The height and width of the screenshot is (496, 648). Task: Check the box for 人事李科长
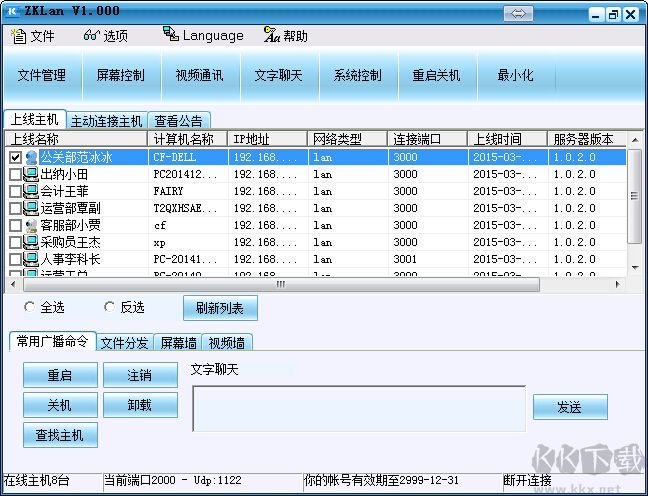(x=15, y=260)
